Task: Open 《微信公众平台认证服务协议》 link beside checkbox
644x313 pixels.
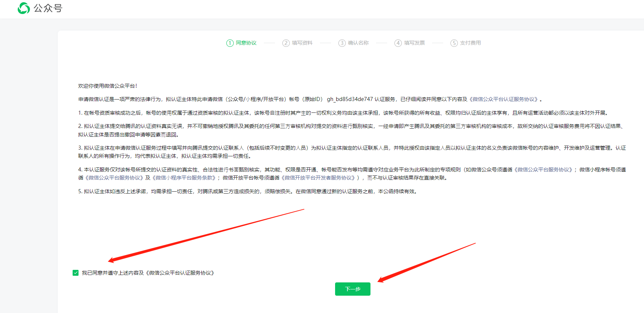Action: 180,273
